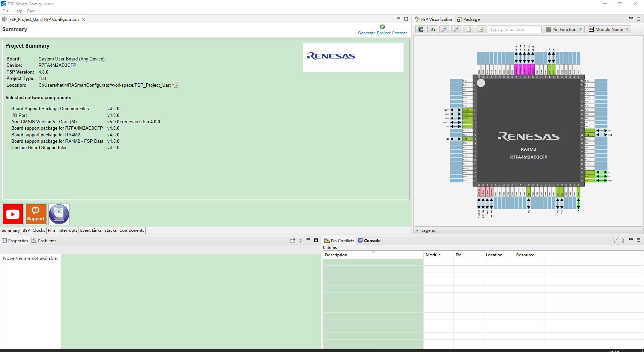Screen dimensions: 644x352
Task: Open the orange Support icon
Action: pyautogui.click(x=36, y=214)
